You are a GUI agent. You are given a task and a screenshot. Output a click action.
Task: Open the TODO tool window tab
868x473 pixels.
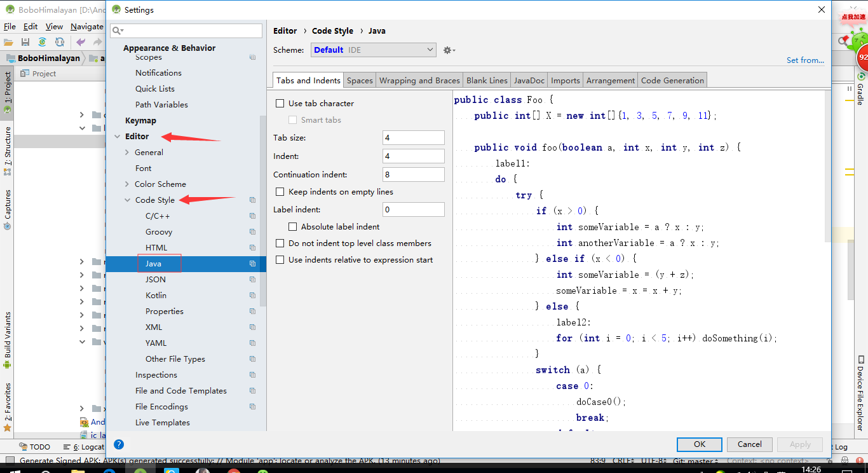[34, 447]
